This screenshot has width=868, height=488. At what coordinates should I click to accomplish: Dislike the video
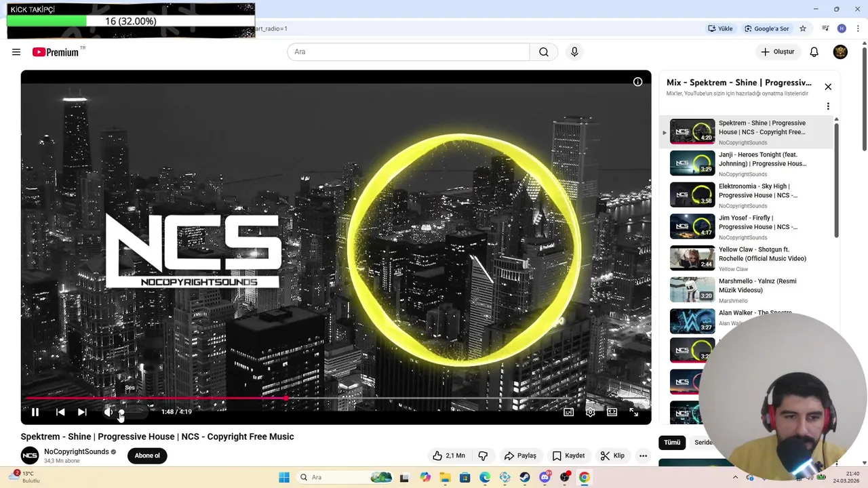pos(483,455)
